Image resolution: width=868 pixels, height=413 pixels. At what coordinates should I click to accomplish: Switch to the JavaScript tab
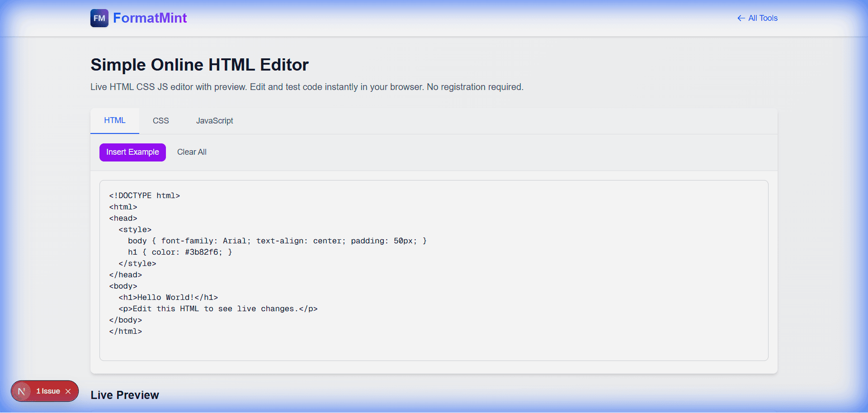click(214, 121)
